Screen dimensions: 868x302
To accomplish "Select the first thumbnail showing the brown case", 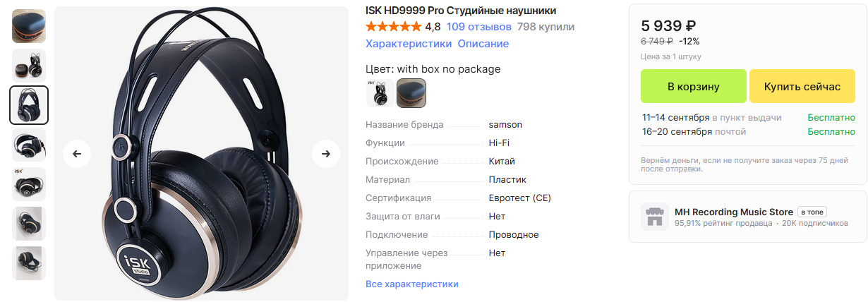I will (29, 26).
